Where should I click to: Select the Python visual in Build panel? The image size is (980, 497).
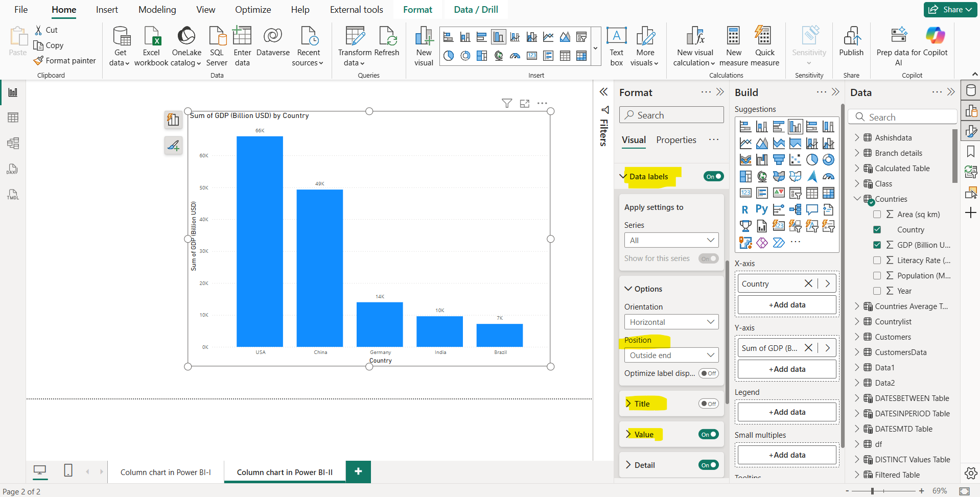pyautogui.click(x=761, y=209)
